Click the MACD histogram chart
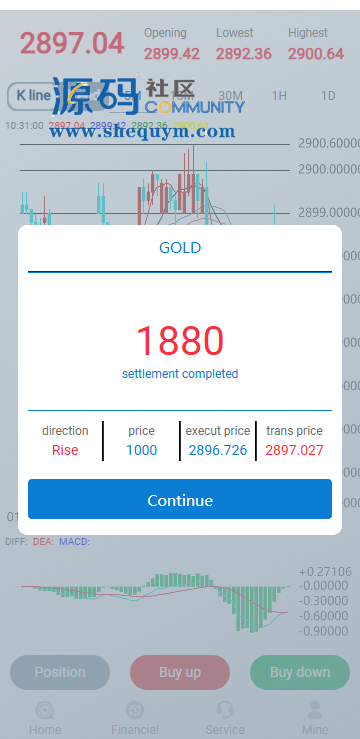 pos(155,601)
